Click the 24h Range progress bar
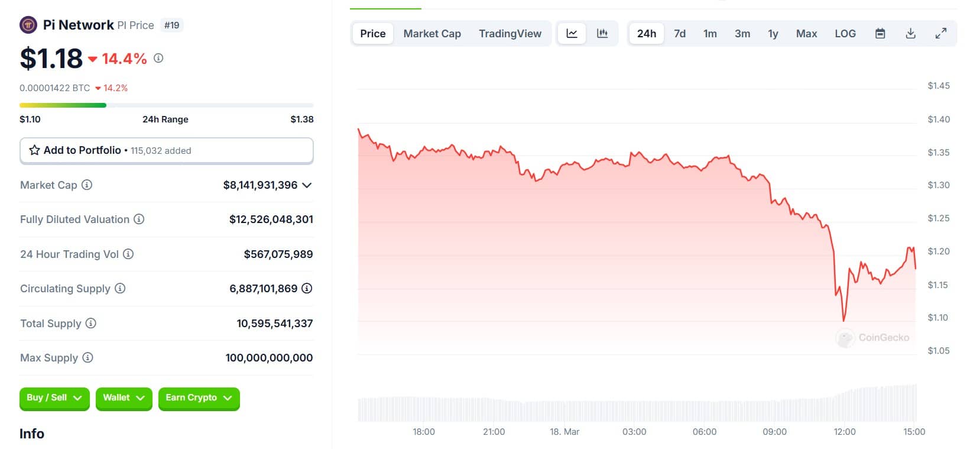The image size is (980, 449). pos(166,105)
